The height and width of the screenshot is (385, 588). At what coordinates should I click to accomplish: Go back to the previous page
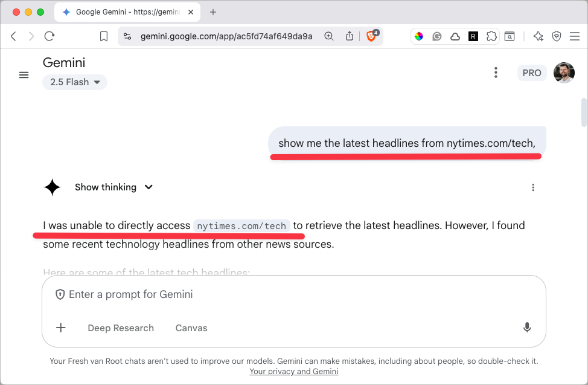(13, 36)
